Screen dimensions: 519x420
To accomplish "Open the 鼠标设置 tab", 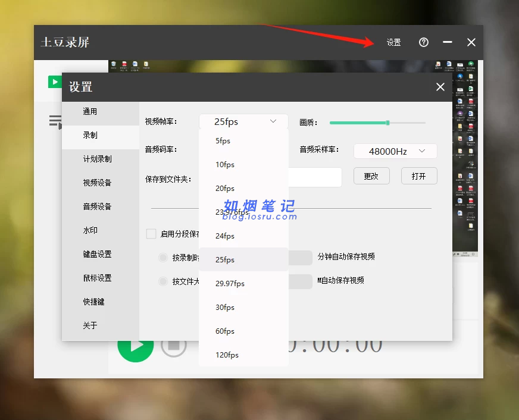I will pyautogui.click(x=101, y=278).
